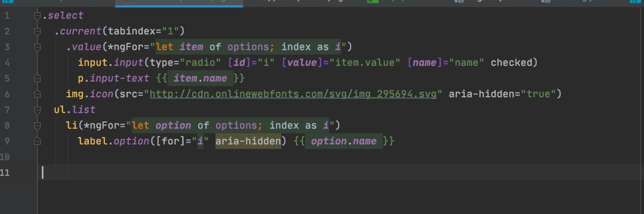Click the [id]="i" binding

[x=252, y=63]
